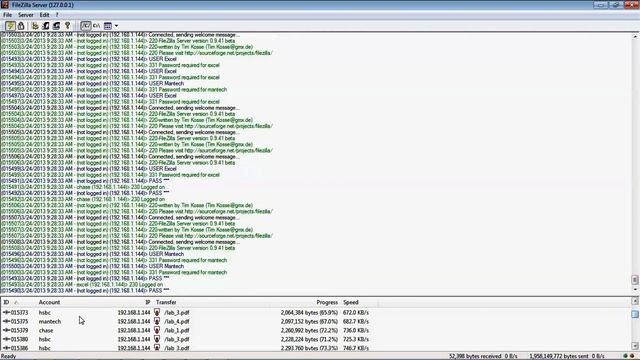
Task: Switch to C:\ path display mode
Action: (96, 26)
